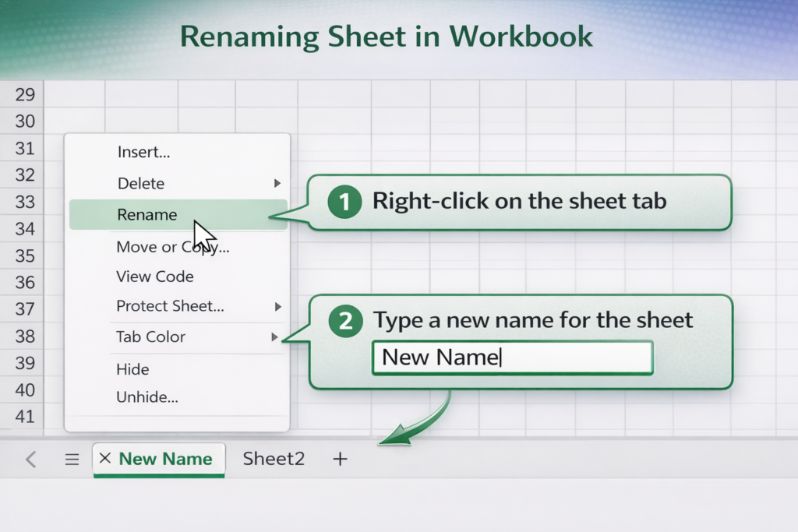Viewport: 798px width, 532px height.
Task: Select Rename from the context menu
Action: [147, 214]
